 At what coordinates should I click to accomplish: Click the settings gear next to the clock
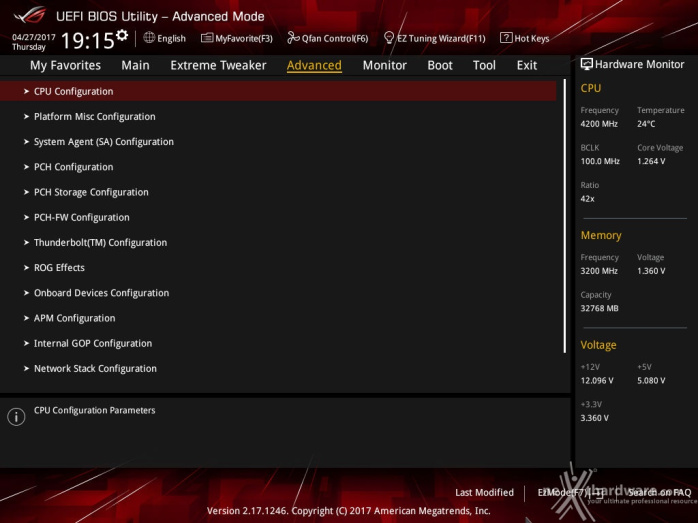pos(122,35)
